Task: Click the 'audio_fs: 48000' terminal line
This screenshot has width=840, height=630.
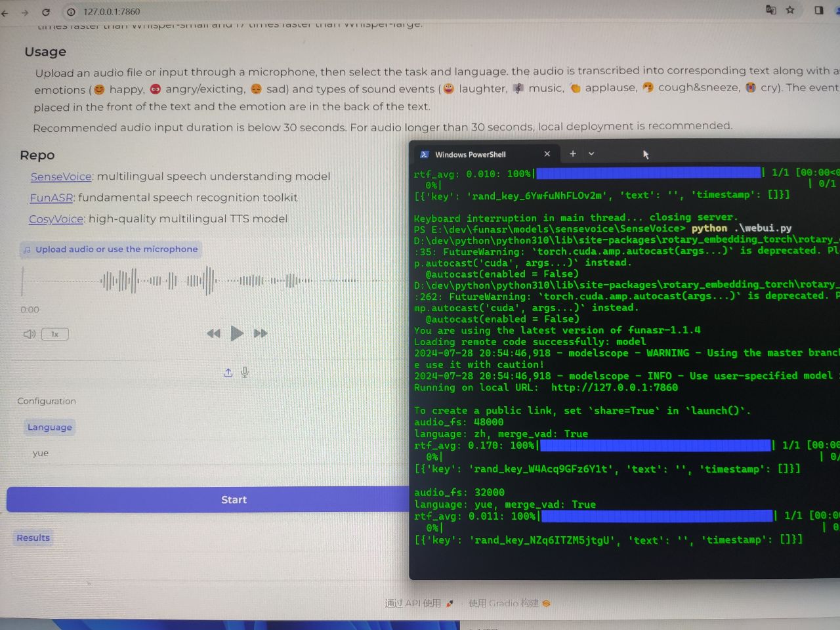Action: click(459, 422)
